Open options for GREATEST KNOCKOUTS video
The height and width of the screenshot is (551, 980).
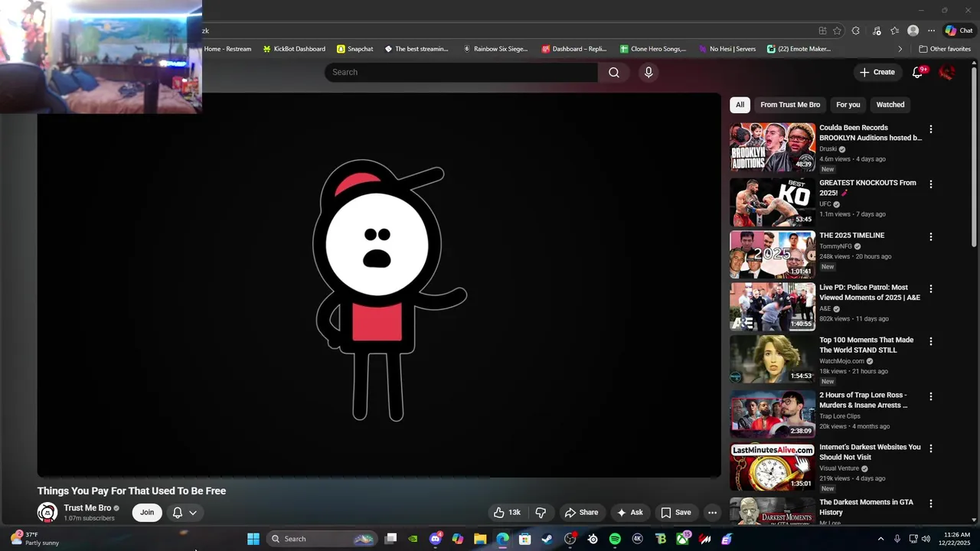click(x=931, y=184)
